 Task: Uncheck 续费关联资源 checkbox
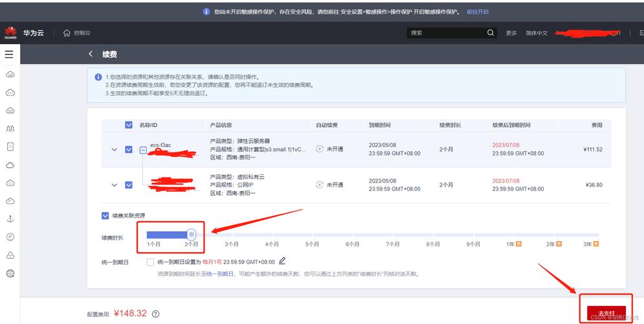point(105,216)
